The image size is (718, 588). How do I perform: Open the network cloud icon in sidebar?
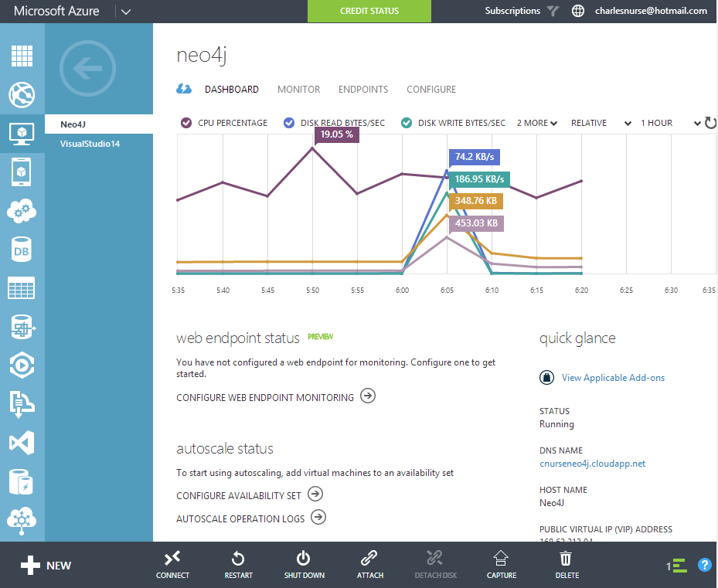click(x=22, y=521)
